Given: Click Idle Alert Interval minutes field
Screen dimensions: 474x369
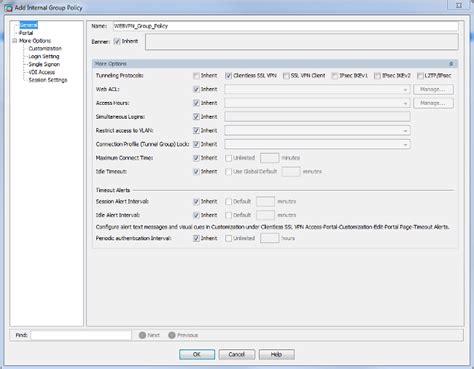Looking at the screenshot, I should 265,215.
